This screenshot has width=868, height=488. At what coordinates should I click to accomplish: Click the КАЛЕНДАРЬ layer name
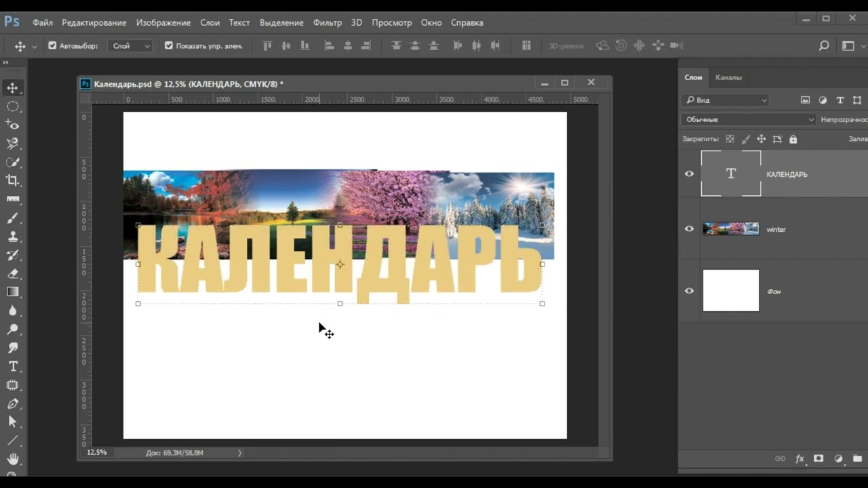click(787, 174)
